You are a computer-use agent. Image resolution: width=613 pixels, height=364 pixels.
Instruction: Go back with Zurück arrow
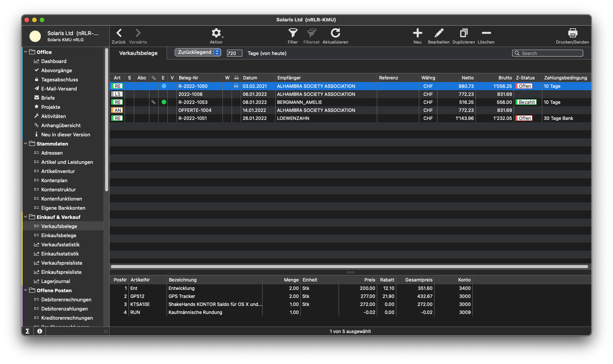coord(119,33)
